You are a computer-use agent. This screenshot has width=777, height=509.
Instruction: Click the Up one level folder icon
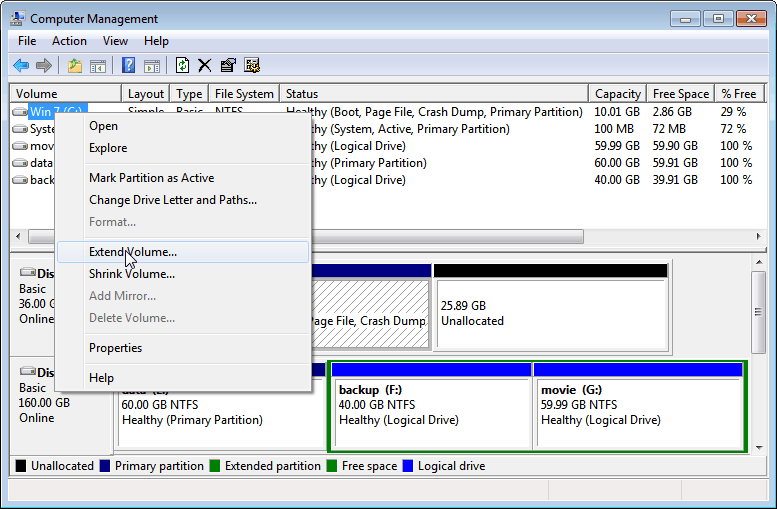(75, 65)
